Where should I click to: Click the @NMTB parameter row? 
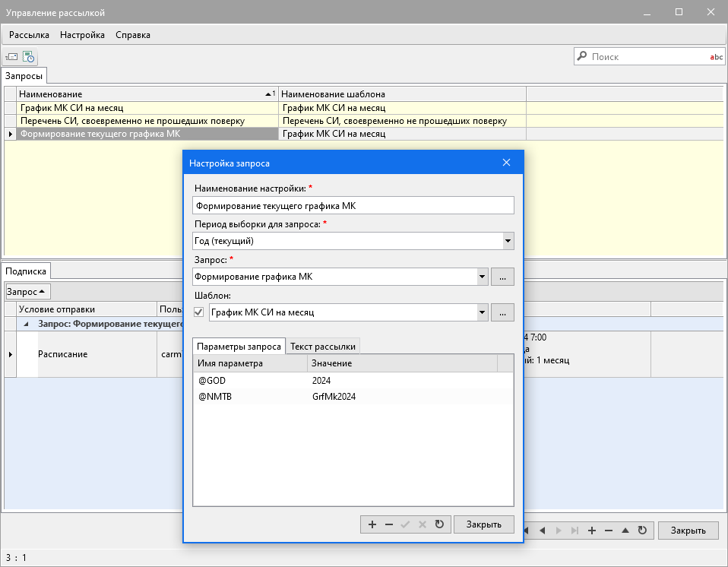click(x=353, y=397)
